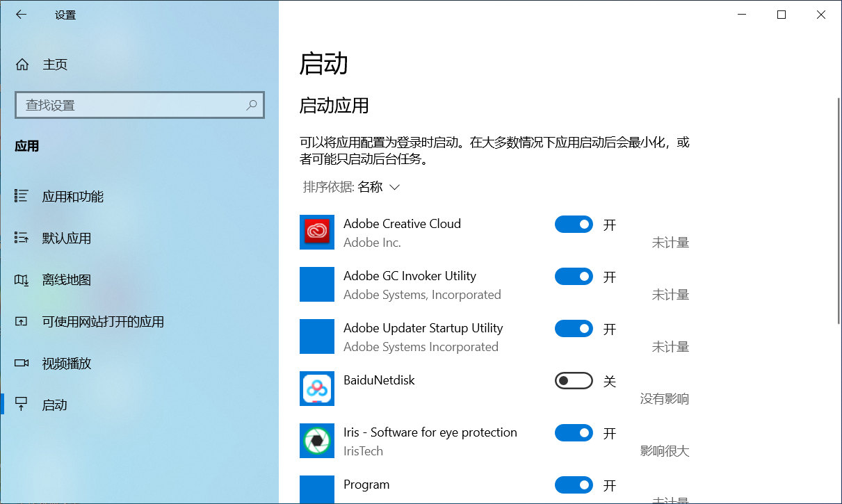Click the Adobe GC Invoker Utility icon

pyautogui.click(x=317, y=284)
